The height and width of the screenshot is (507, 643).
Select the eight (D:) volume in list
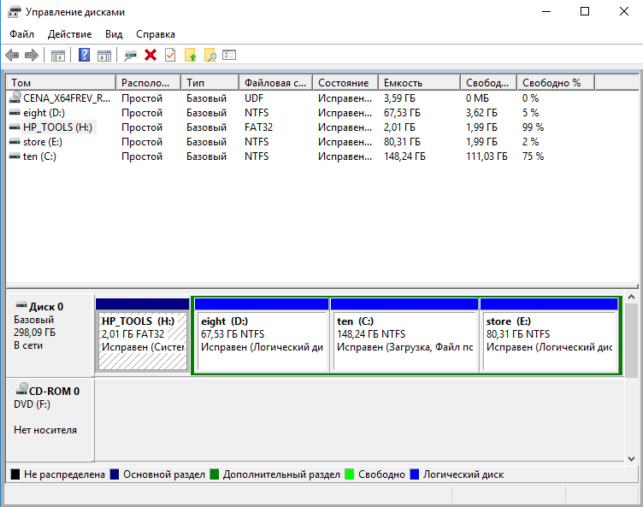click(44, 113)
